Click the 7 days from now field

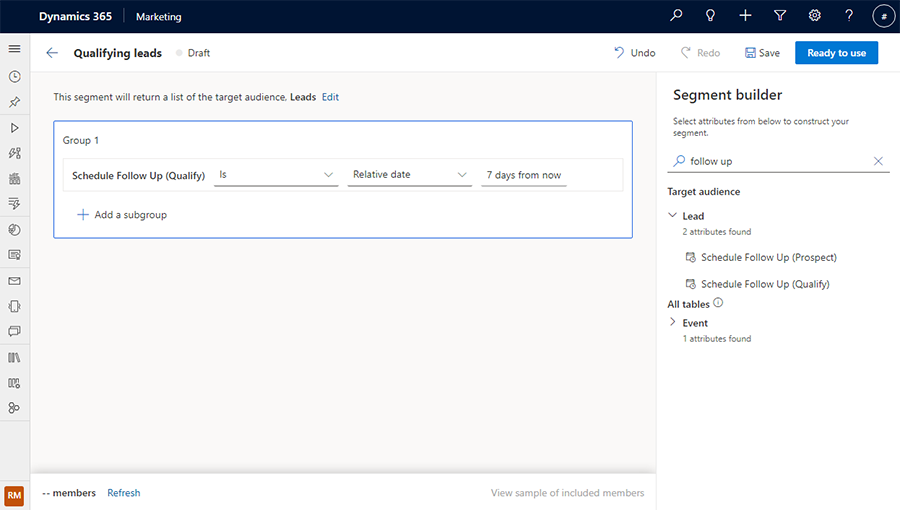pos(524,175)
